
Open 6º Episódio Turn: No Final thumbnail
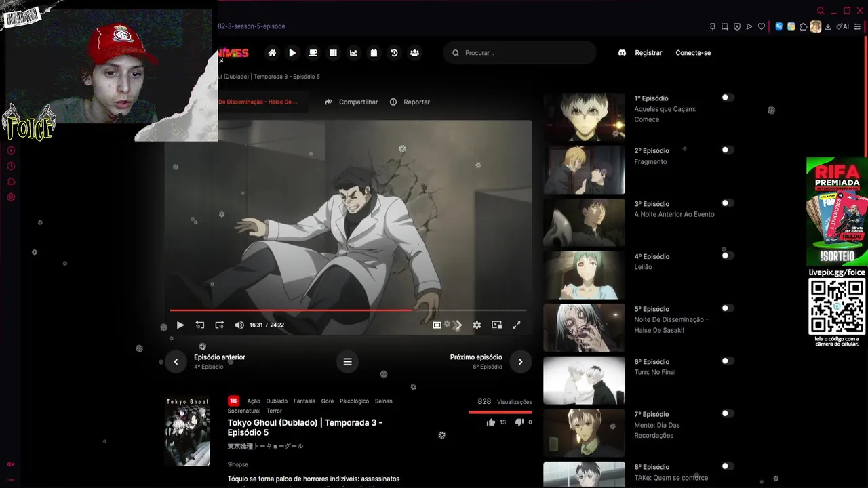click(584, 380)
